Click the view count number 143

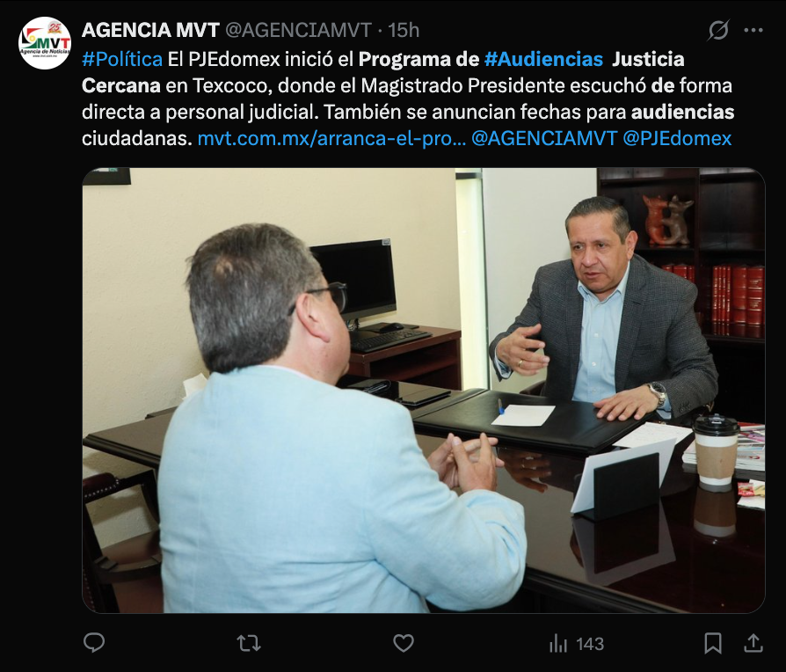click(x=590, y=644)
